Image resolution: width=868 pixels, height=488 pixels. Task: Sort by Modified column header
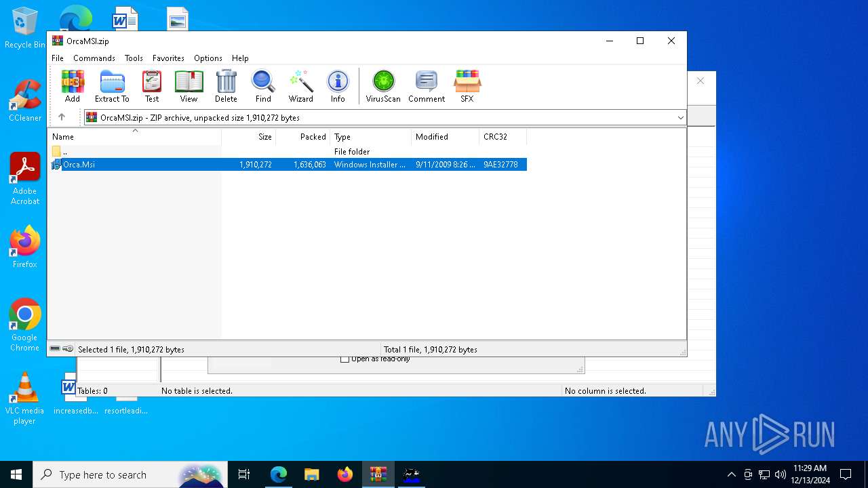[446, 137]
